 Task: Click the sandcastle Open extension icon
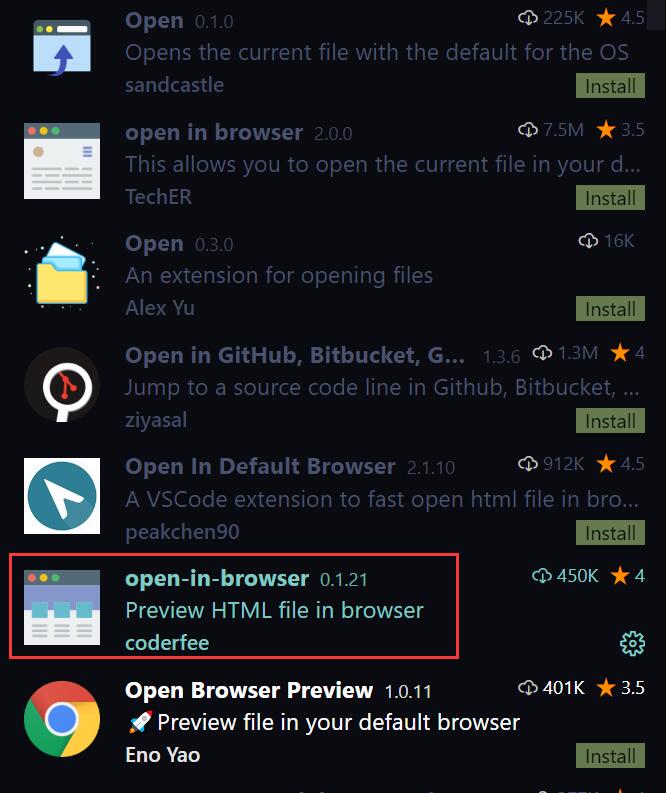(x=62, y=48)
